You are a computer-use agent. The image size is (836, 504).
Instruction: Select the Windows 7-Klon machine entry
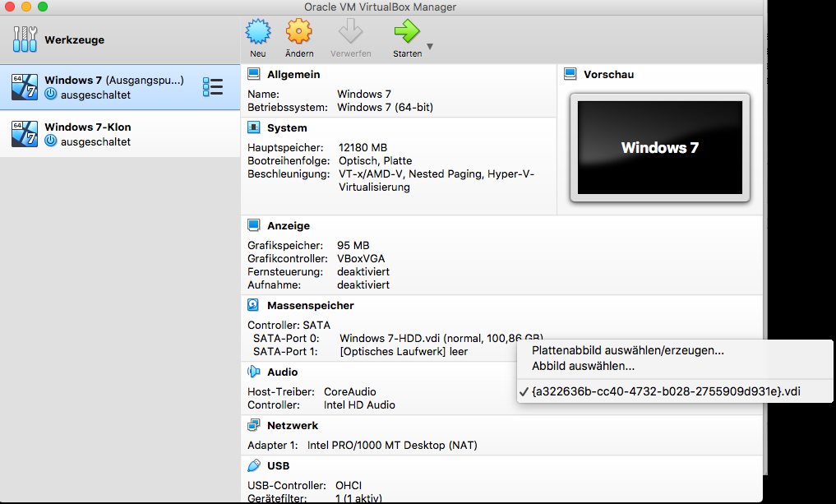[120, 134]
